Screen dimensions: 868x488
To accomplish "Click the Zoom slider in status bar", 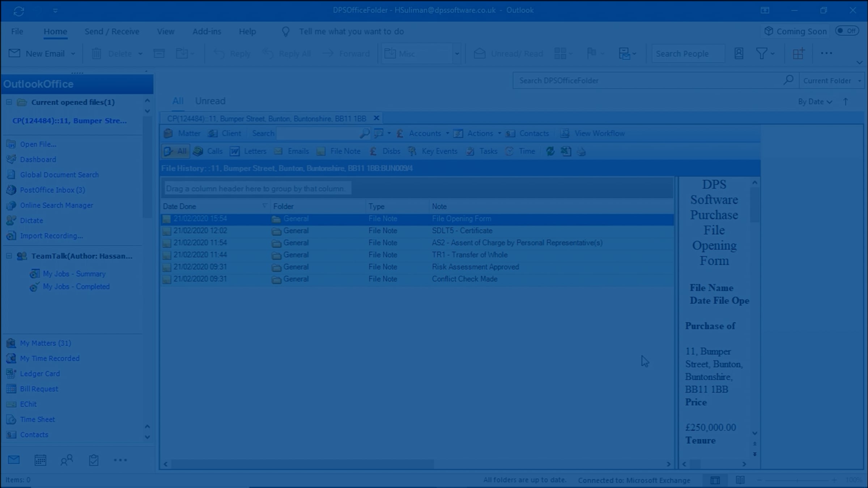I will tap(797, 480).
